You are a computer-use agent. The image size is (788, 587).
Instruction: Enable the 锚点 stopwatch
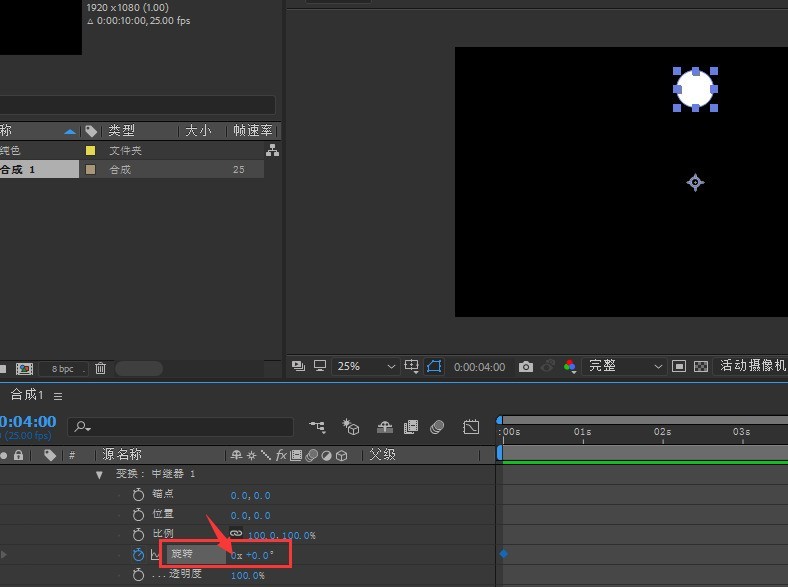click(138, 495)
